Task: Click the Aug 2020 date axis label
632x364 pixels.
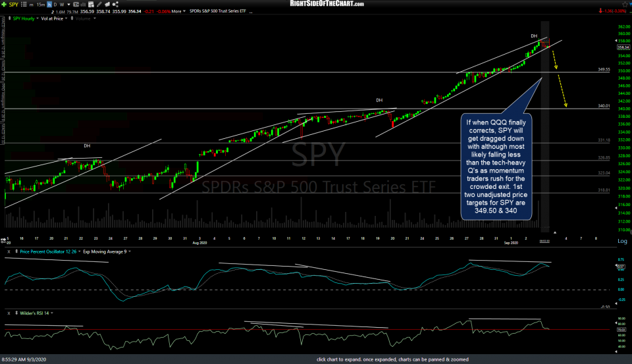Action: (199, 243)
